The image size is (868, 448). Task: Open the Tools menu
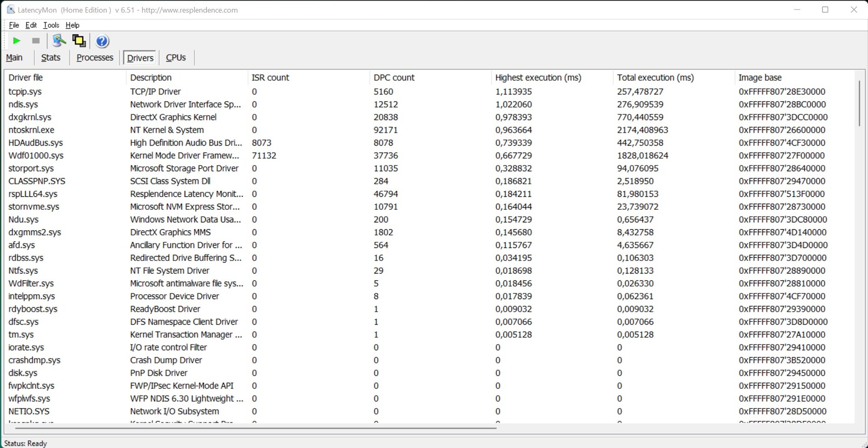pyautogui.click(x=51, y=25)
